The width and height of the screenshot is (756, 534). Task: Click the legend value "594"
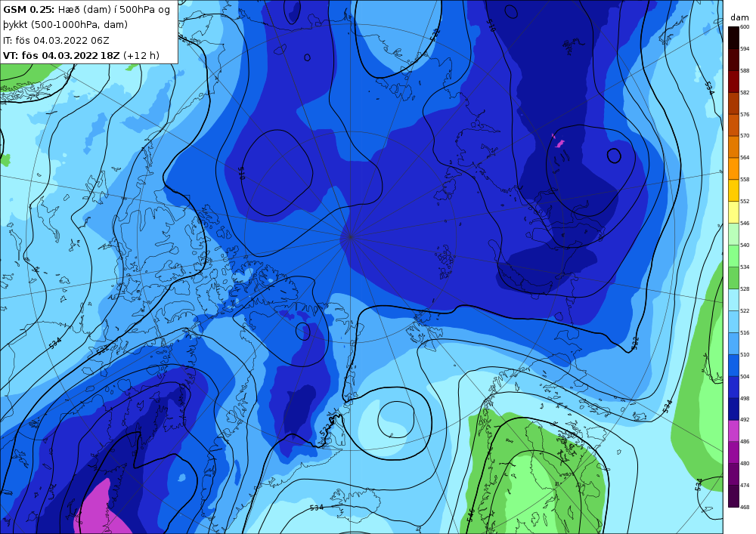click(x=745, y=48)
